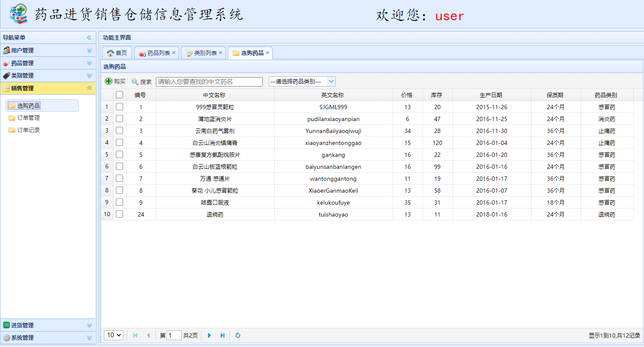The image size is (644, 347).
Task: Click the gear icon beside 系统管理
Action: tap(6, 337)
